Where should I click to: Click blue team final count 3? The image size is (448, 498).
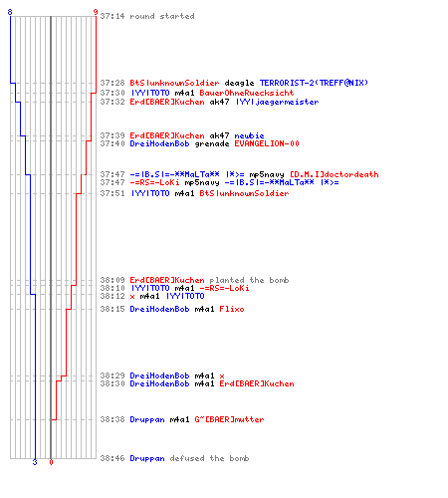pyautogui.click(x=35, y=462)
